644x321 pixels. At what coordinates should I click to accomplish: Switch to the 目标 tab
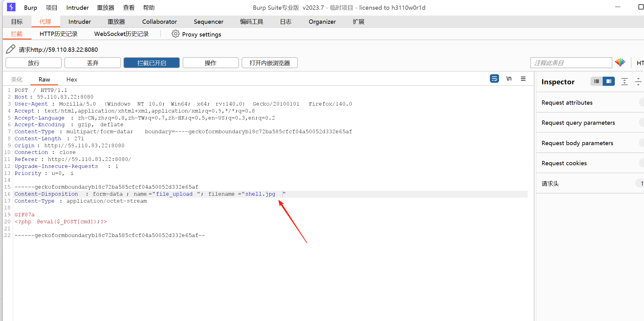17,22
